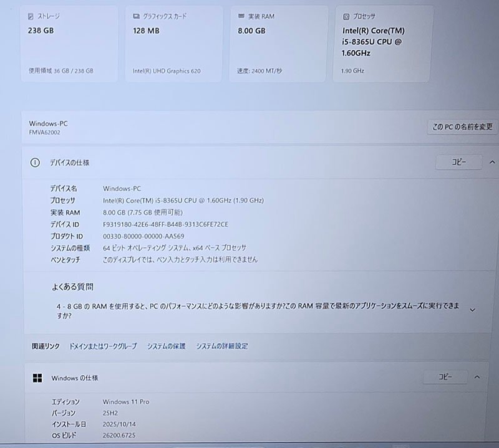Select the 64 ビット オペレーティング システム value

point(175,248)
